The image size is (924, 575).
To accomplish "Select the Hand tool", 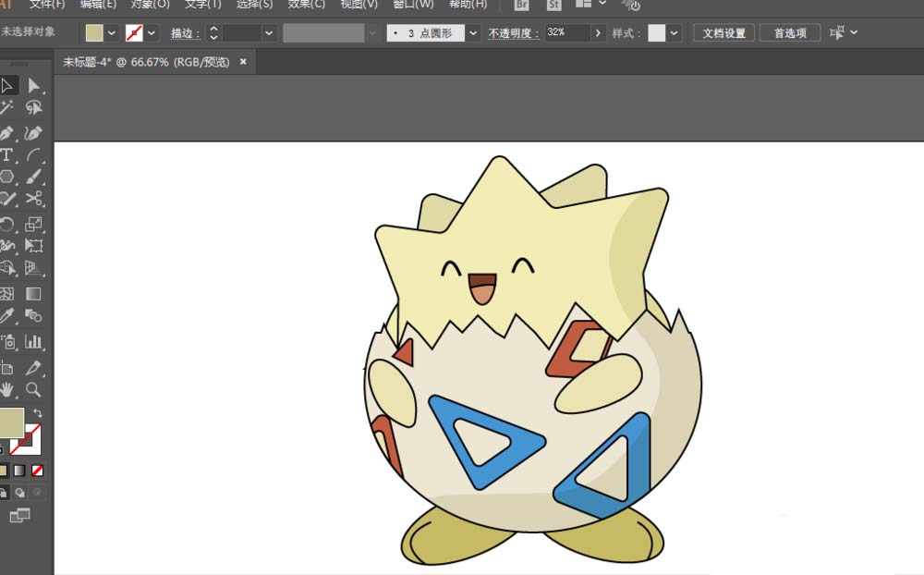I will (x=7, y=390).
